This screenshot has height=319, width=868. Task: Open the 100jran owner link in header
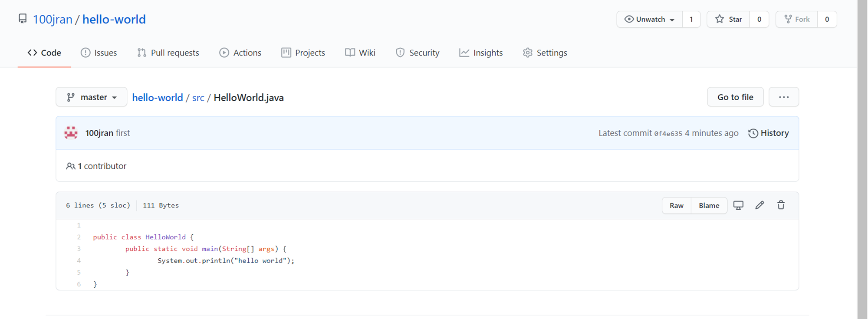coord(53,19)
